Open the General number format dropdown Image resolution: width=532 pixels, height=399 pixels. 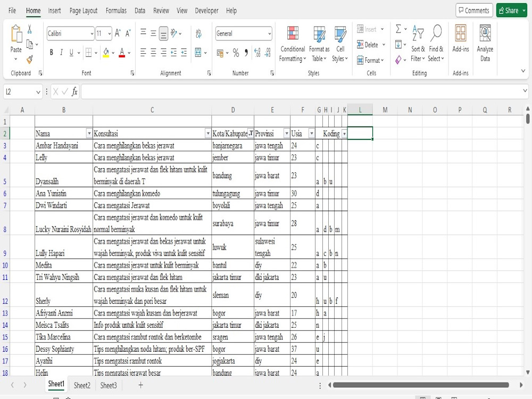tap(269, 34)
